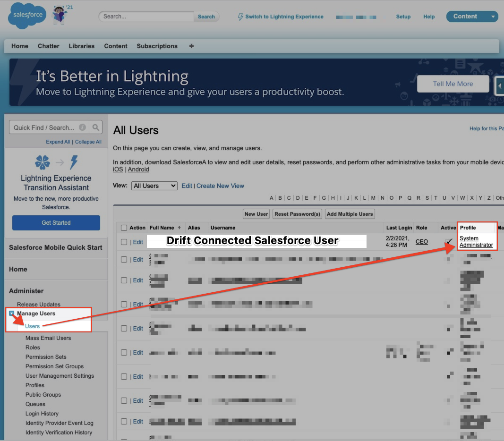Image resolution: width=504 pixels, height=441 pixels.
Task: Click the Reset Password(s) button
Action: click(297, 214)
